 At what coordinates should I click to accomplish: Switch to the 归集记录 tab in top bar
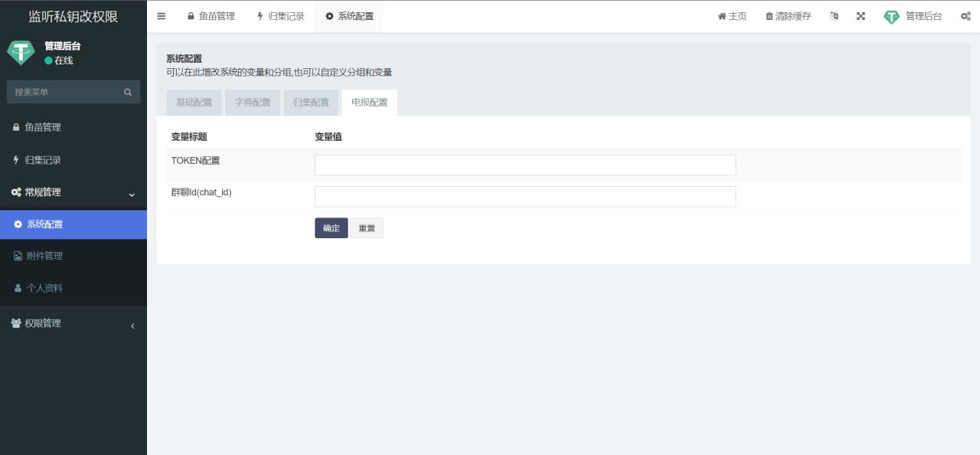(x=280, y=16)
